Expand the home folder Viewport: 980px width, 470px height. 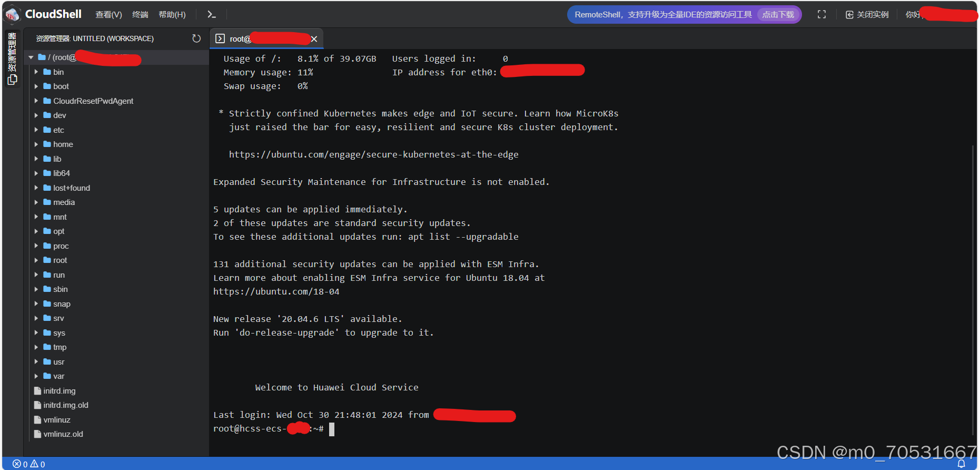click(36, 144)
